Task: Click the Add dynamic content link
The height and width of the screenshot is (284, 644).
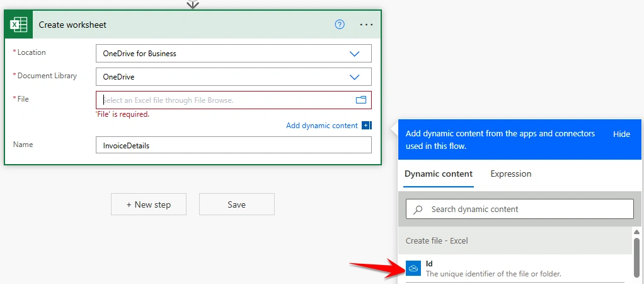Action: (322, 126)
